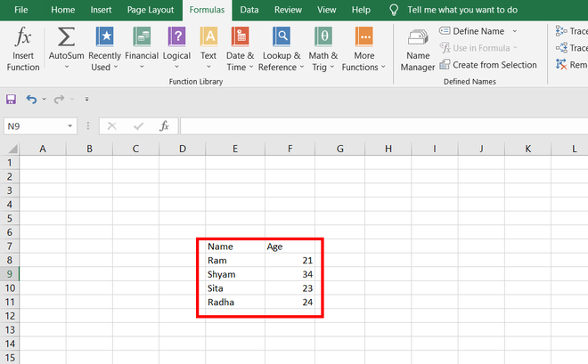588x364 pixels.
Task: Click Create from Selection
Action: tap(488, 65)
